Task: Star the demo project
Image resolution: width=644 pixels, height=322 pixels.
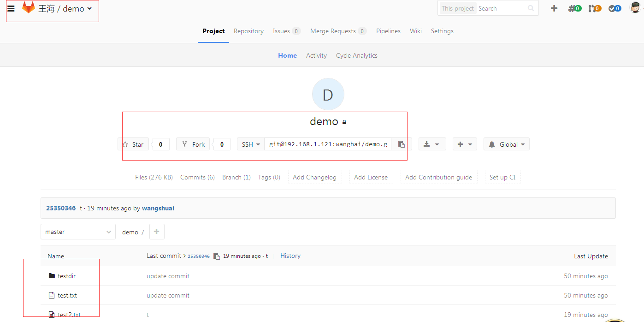Action: (133, 144)
